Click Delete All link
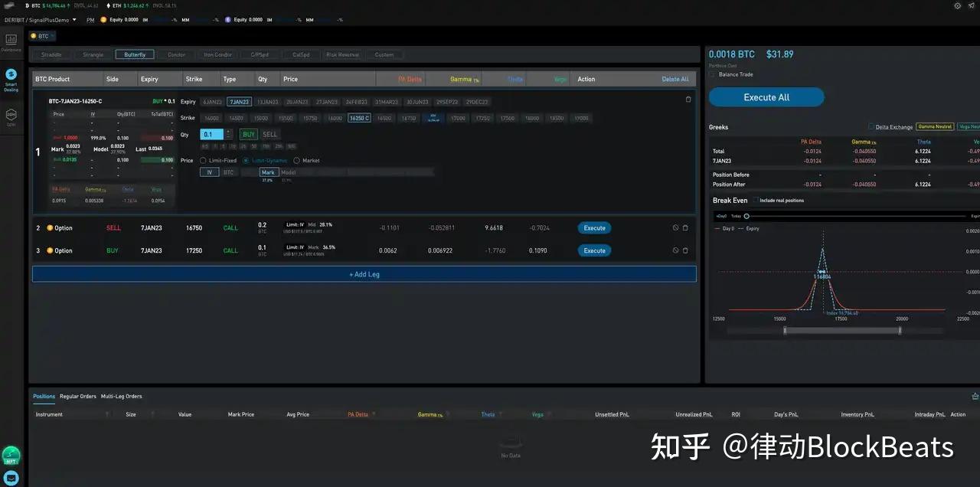 [x=675, y=79]
